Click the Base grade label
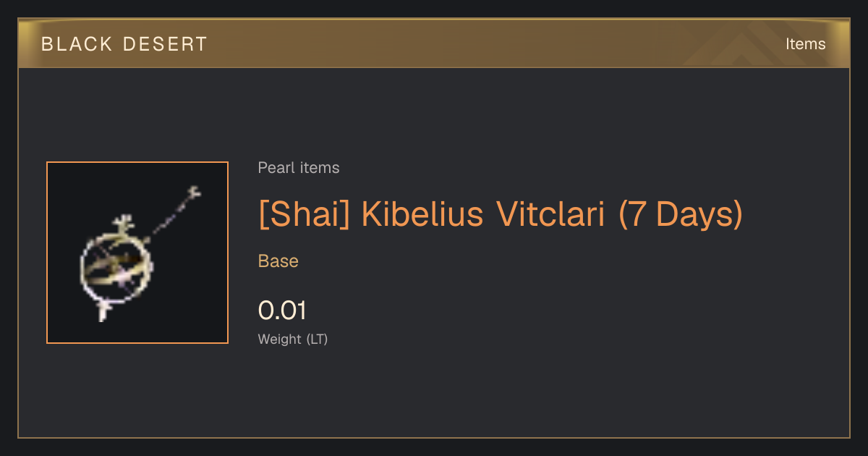The width and height of the screenshot is (868, 456). tap(278, 261)
